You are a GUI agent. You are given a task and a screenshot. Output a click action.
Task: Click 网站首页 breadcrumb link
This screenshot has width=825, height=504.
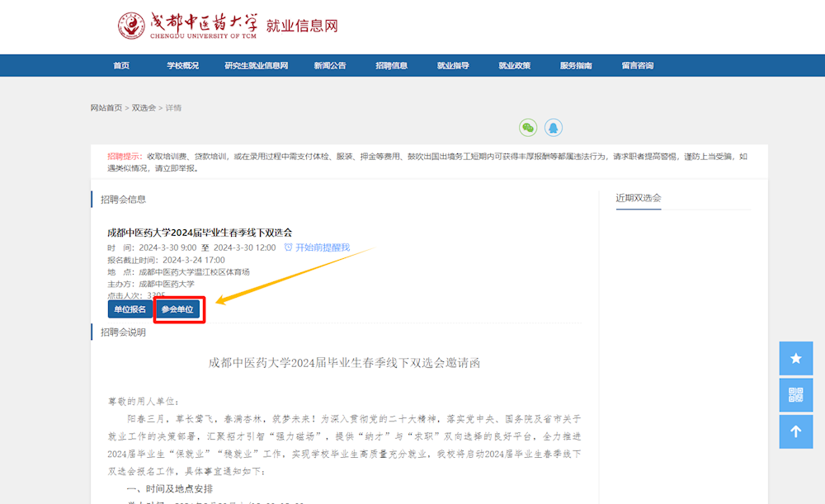click(106, 107)
